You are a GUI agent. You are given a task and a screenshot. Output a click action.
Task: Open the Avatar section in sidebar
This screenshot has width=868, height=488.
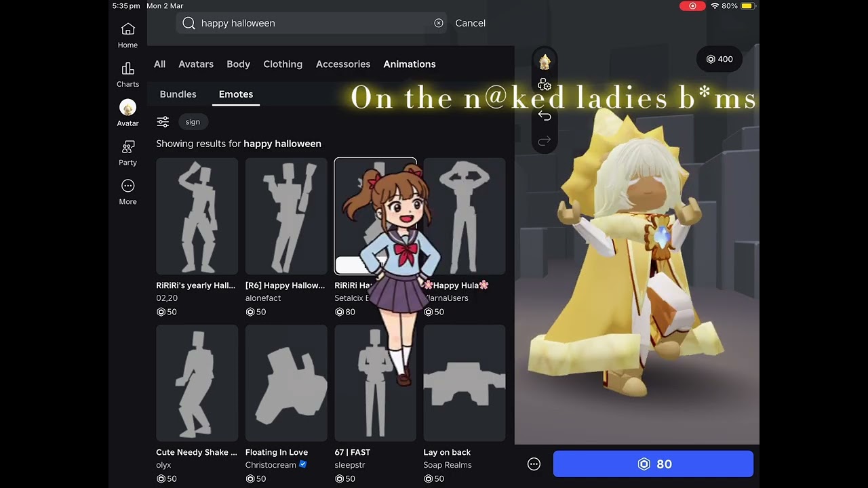pyautogui.click(x=127, y=113)
